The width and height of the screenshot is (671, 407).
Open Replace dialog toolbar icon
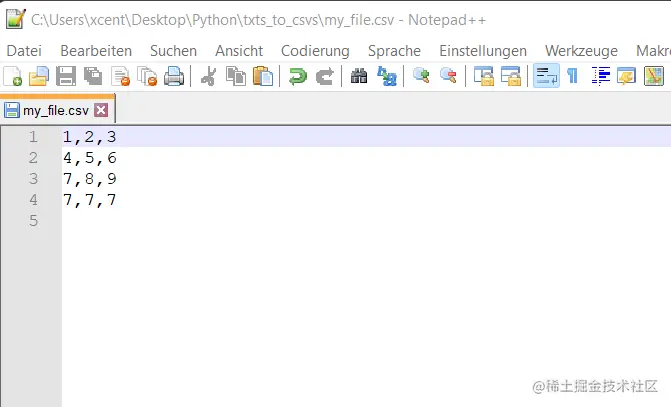[x=386, y=76]
